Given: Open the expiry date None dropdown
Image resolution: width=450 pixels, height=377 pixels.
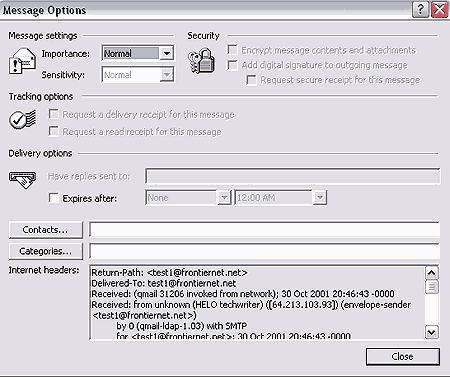Looking at the screenshot, I should click(224, 198).
